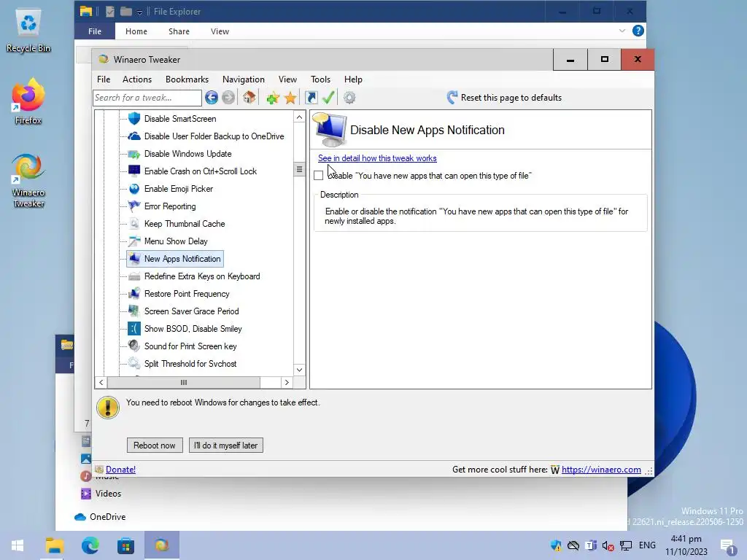747x560 pixels.
Task: Click the Keep Thumbnail Cache icon
Action: pos(134,224)
